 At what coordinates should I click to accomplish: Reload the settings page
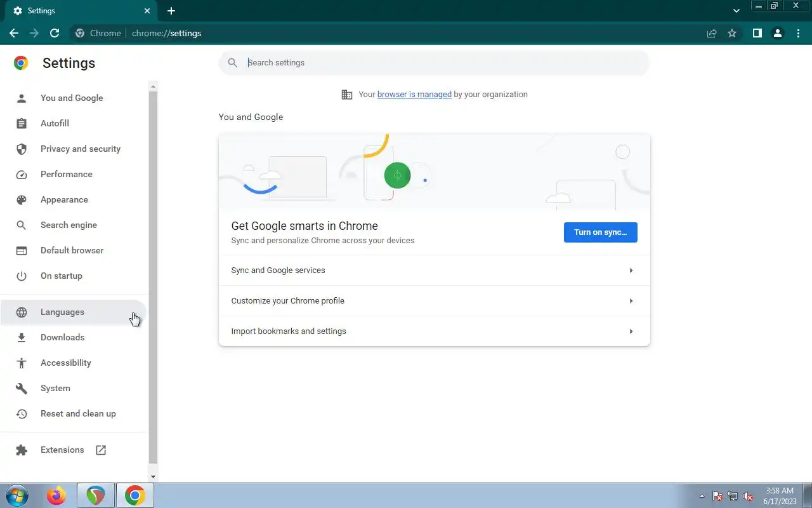[x=55, y=33]
